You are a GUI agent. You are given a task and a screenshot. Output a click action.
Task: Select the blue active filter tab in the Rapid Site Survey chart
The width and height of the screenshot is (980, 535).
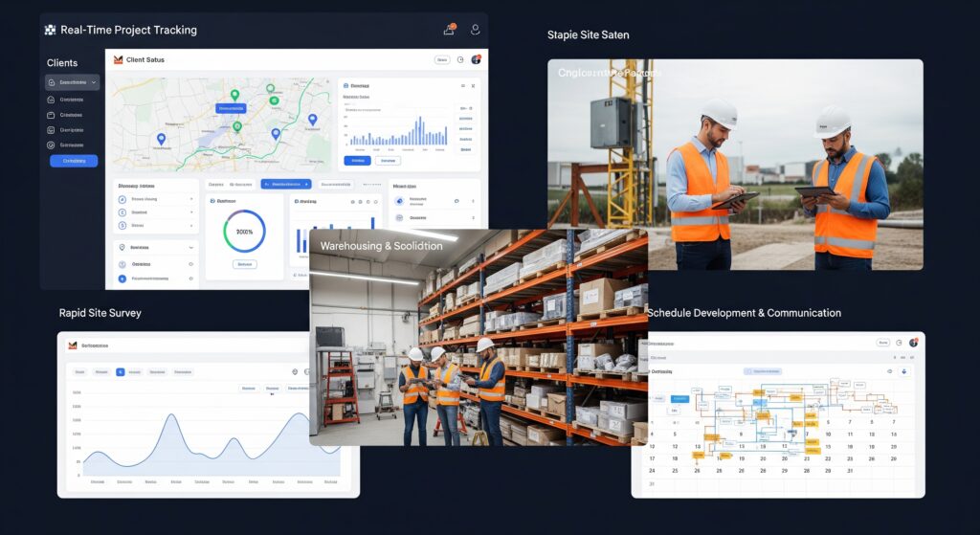tap(121, 371)
